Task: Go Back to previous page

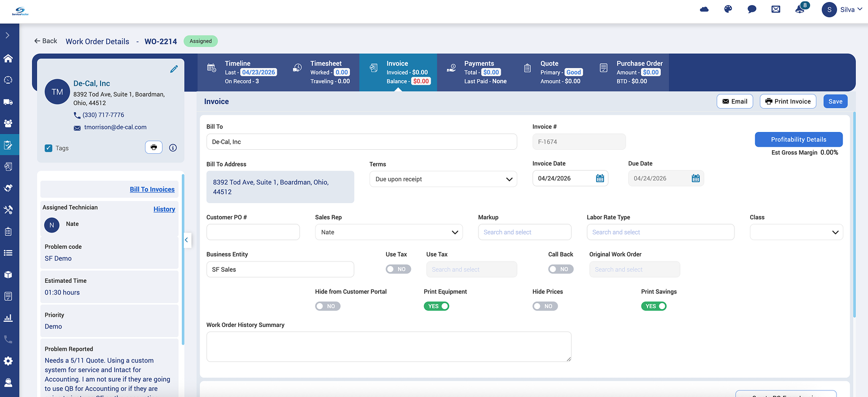Action: click(x=46, y=41)
